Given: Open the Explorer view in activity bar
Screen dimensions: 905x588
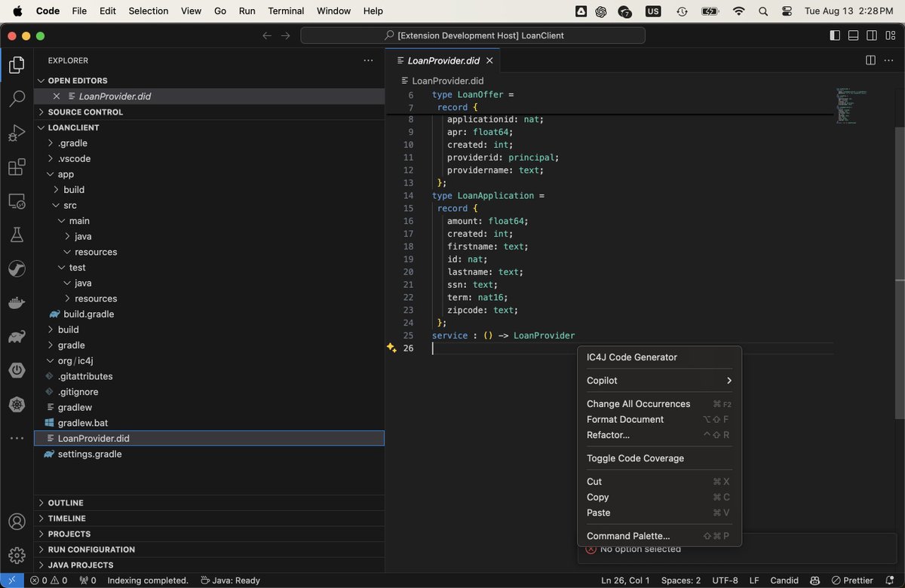Looking at the screenshot, I should [x=17, y=66].
